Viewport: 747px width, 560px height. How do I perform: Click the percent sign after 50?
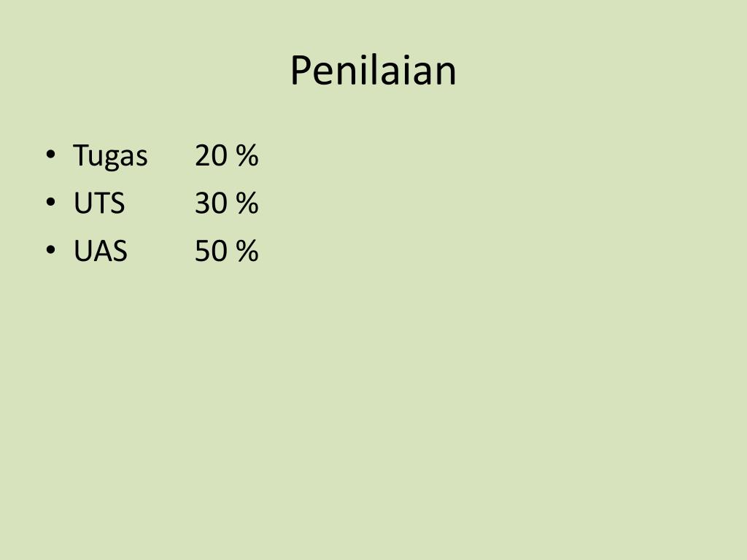(x=247, y=251)
